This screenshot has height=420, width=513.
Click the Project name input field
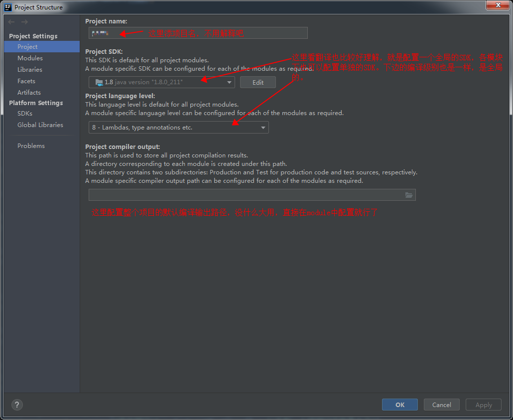pos(197,33)
